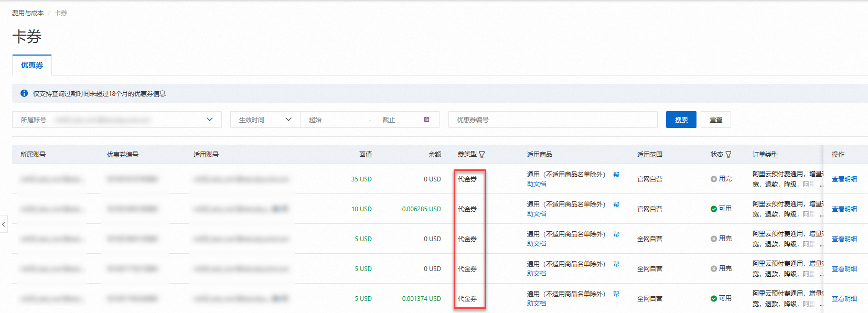This screenshot has width=868, height=313.
Task: Click the 卡券 breadcrumb item
Action: [x=61, y=13]
